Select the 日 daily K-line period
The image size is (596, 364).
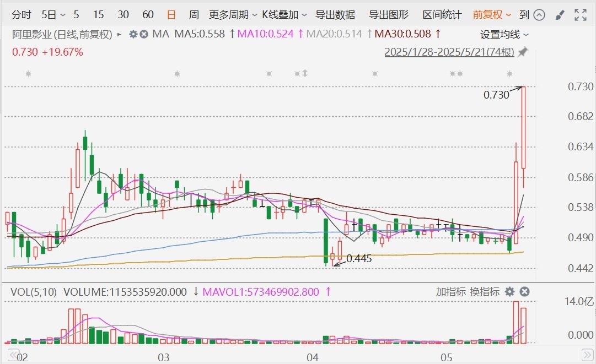click(171, 15)
